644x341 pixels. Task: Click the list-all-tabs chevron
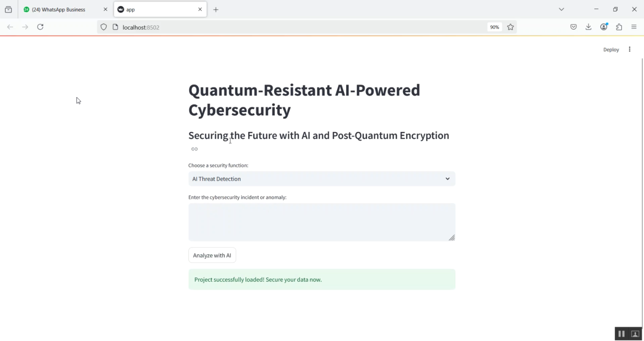click(x=561, y=9)
